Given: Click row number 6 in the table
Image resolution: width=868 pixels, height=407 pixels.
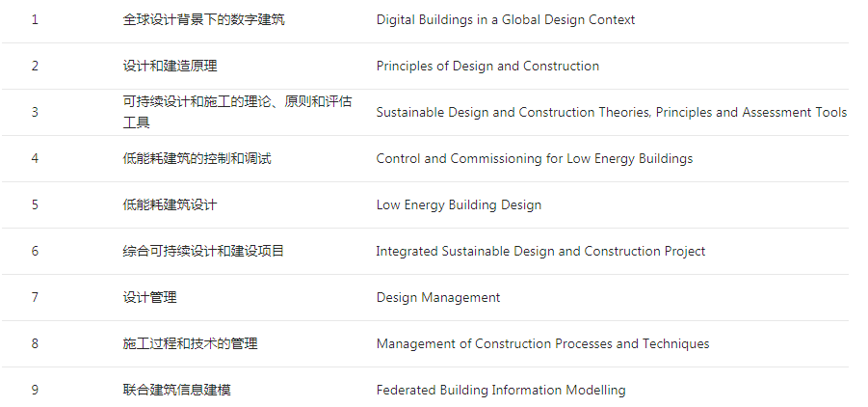Looking at the screenshot, I should pyautogui.click(x=35, y=252).
